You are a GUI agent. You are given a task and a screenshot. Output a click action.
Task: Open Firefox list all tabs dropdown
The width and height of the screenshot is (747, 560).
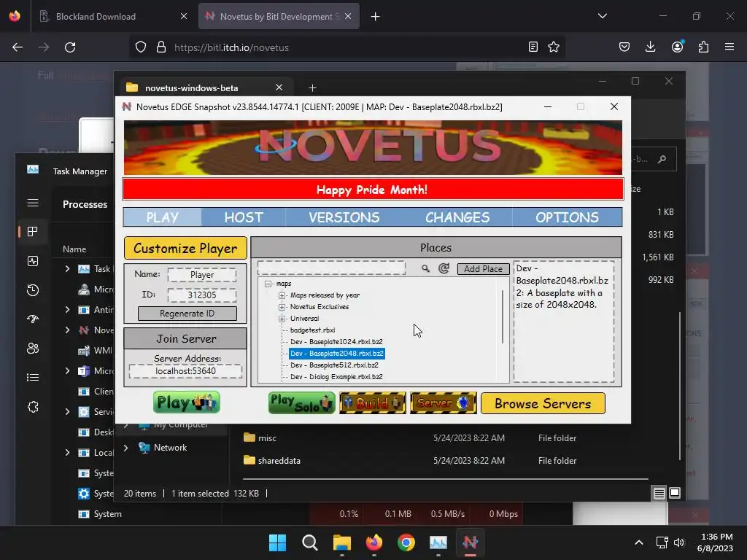tap(602, 16)
